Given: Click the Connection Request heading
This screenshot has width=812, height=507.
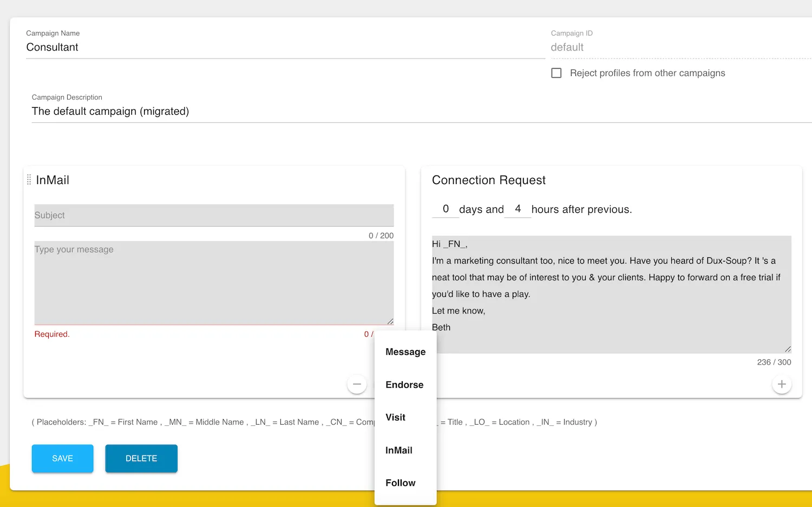Looking at the screenshot, I should (488, 180).
